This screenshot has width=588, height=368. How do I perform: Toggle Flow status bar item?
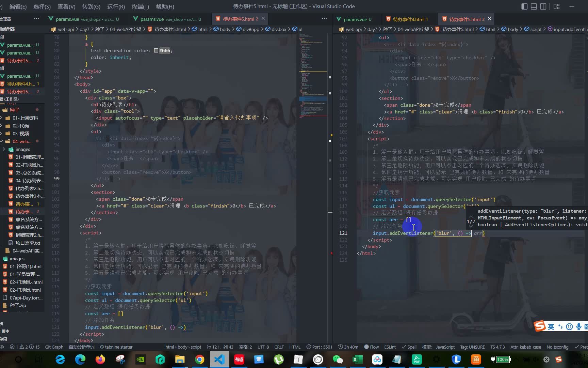click(x=371, y=347)
